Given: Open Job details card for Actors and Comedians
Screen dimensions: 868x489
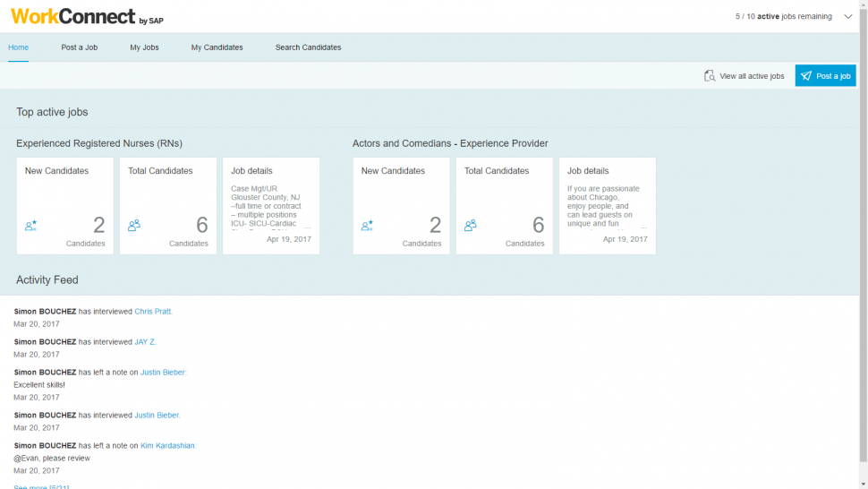Looking at the screenshot, I should [608, 206].
